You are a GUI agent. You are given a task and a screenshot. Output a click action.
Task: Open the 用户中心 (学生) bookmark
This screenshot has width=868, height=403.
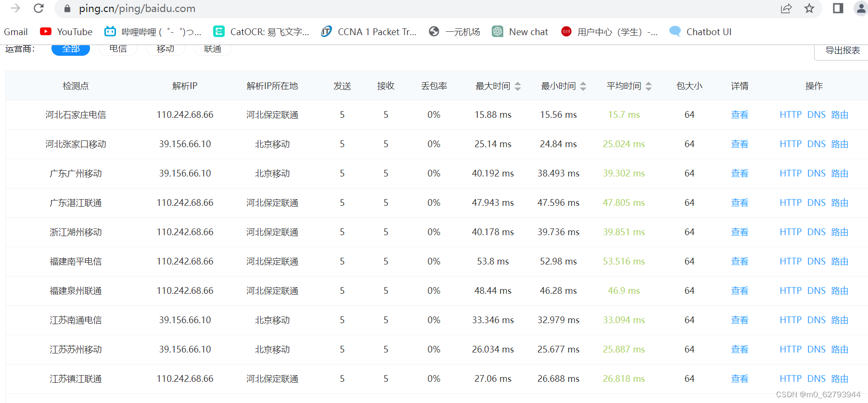point(609,32)
